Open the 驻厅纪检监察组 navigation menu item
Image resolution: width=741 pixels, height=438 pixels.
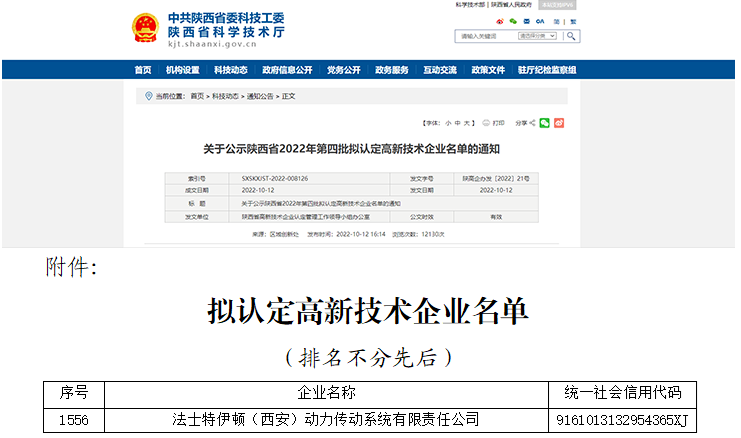pos(546,70)
